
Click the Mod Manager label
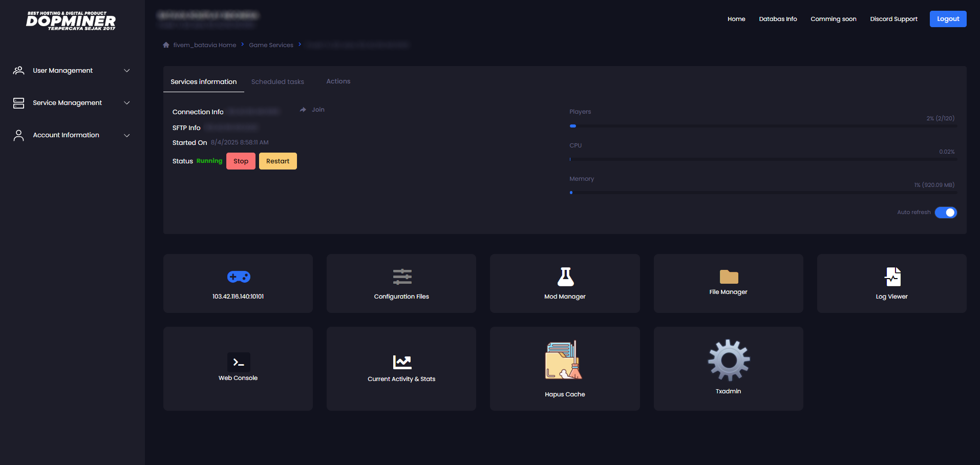[565, 297]
